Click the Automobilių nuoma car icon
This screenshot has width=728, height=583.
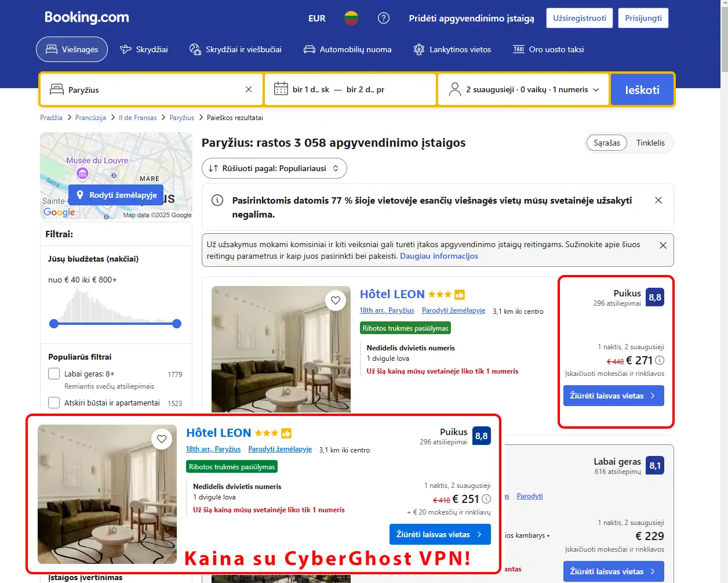coord(309,49)
